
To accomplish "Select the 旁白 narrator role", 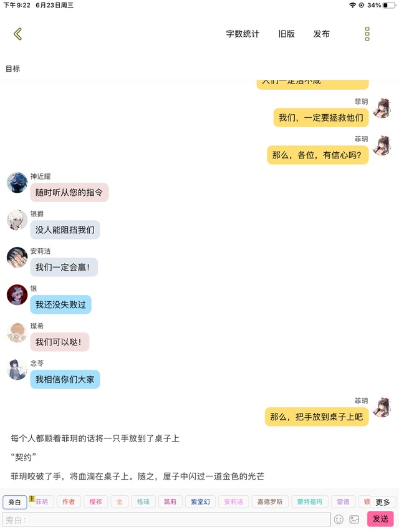I will point(14,502).
